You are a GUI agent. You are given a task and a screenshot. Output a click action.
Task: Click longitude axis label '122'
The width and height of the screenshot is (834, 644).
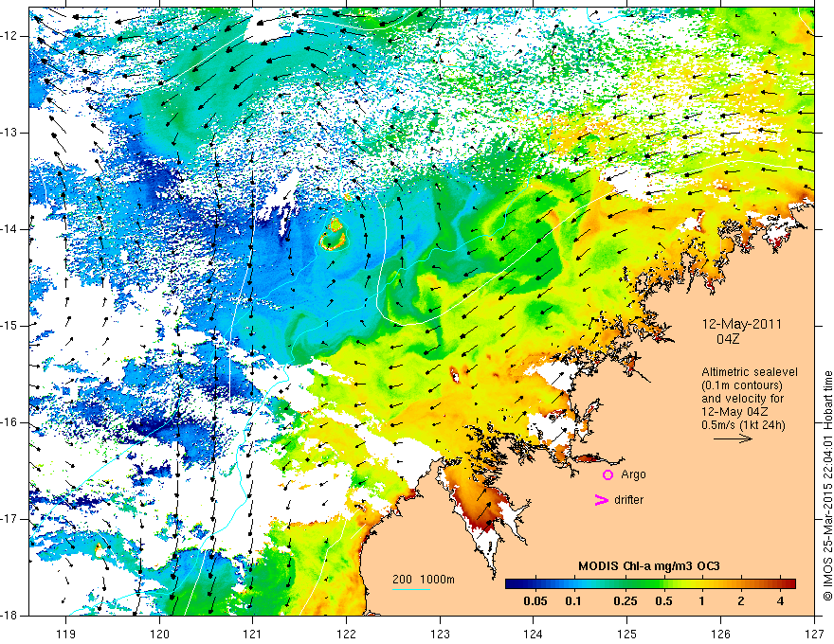click(346, 634)
